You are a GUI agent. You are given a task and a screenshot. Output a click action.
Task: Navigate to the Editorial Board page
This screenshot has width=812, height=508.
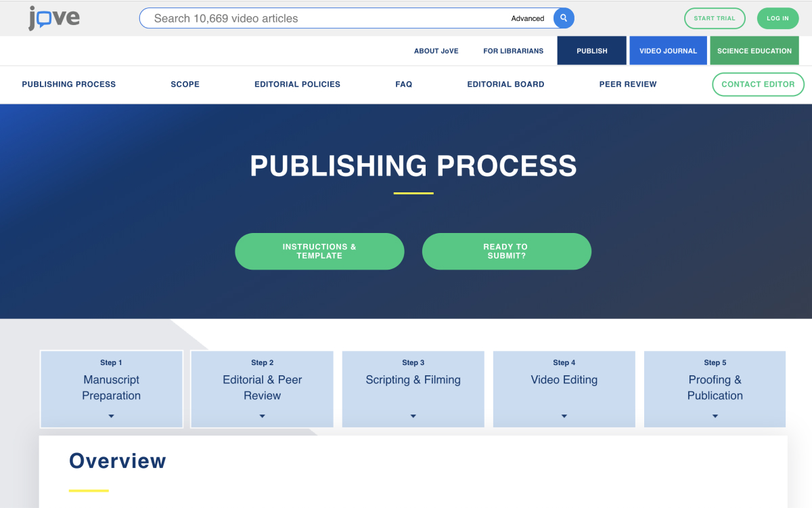(505, 85)
